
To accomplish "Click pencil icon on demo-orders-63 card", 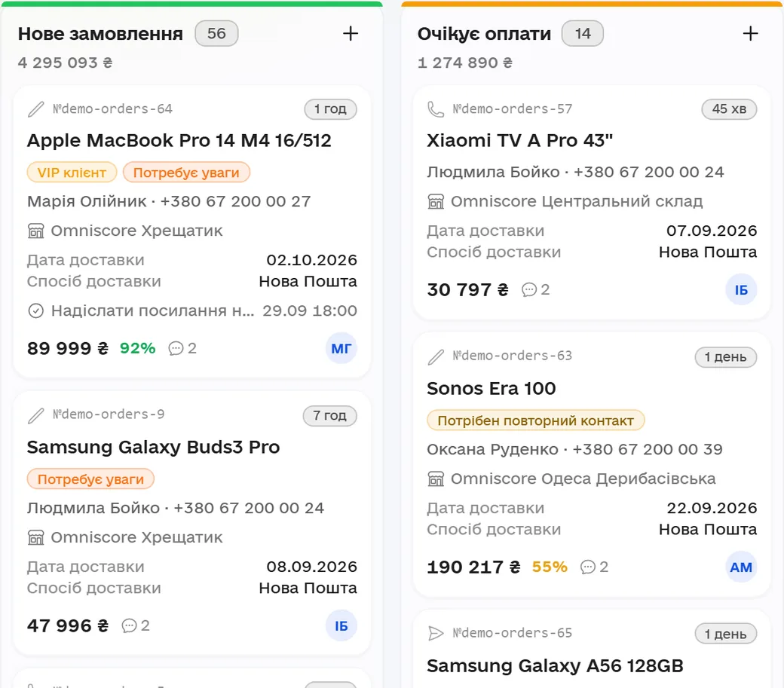I will [436, 356].
